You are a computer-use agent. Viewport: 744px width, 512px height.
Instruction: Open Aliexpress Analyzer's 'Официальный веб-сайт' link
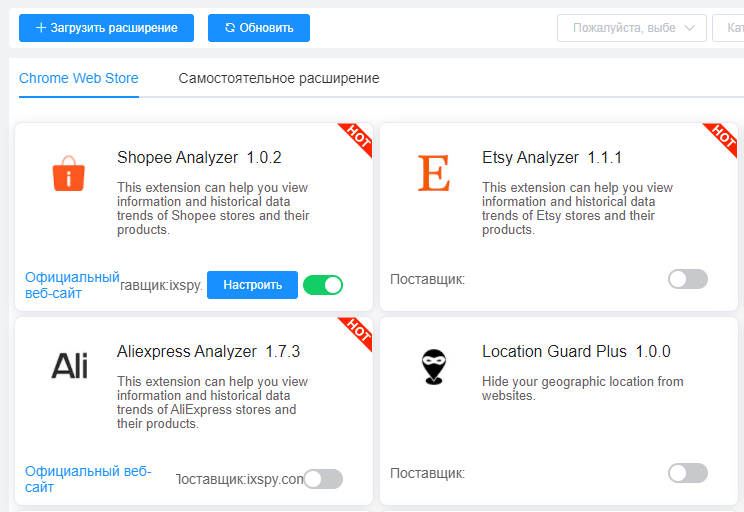click(x=88, y=479)
